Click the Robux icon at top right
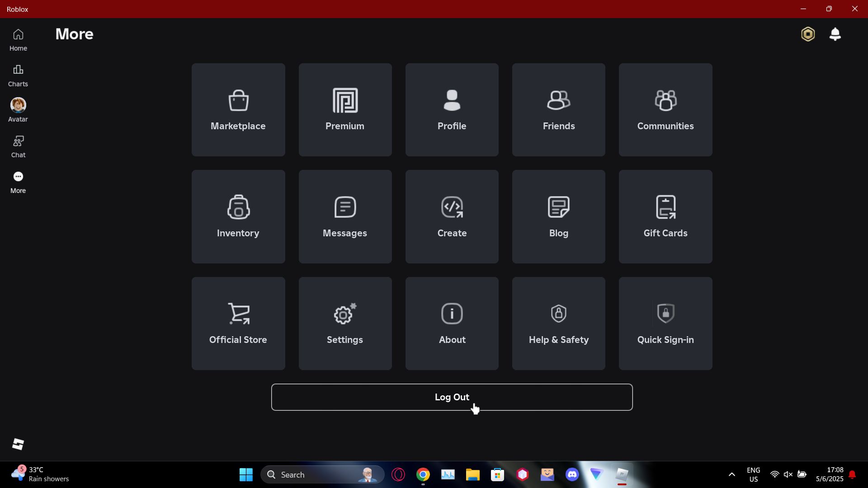 (807, 34)
